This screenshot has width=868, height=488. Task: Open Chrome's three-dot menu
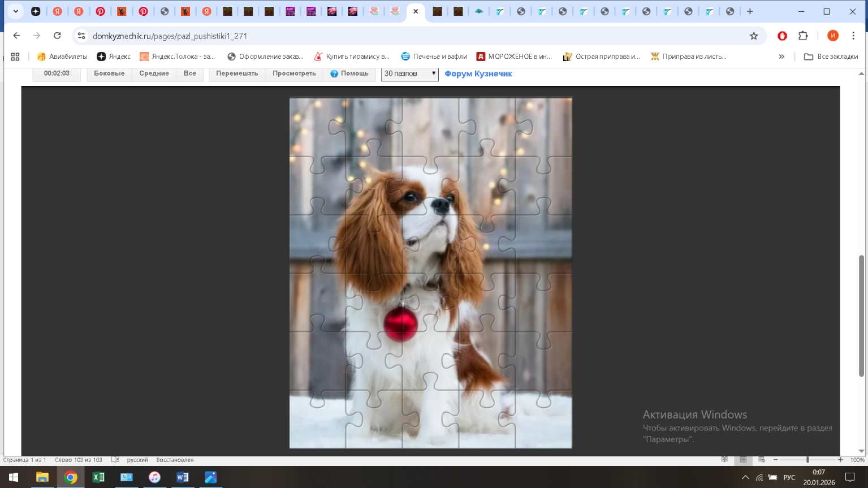tap(853, 36)
